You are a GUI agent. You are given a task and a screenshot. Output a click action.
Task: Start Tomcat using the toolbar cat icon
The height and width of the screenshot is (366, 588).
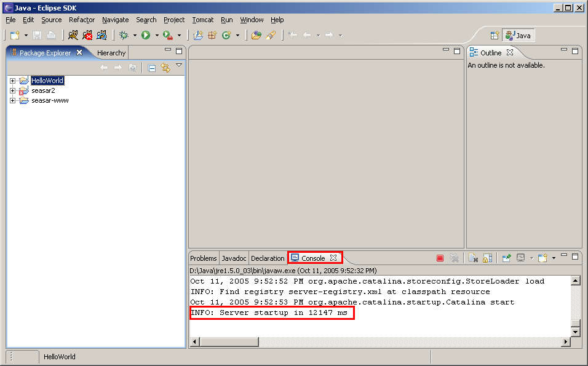tap(73, 35)
